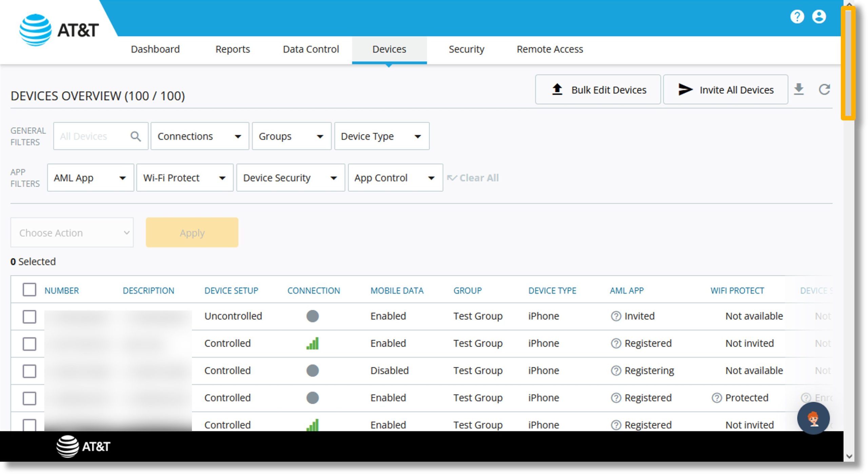The height and width of the screenshot is (474, 868).
Task: Click the Apply button
Action: [x=192, y=232]
